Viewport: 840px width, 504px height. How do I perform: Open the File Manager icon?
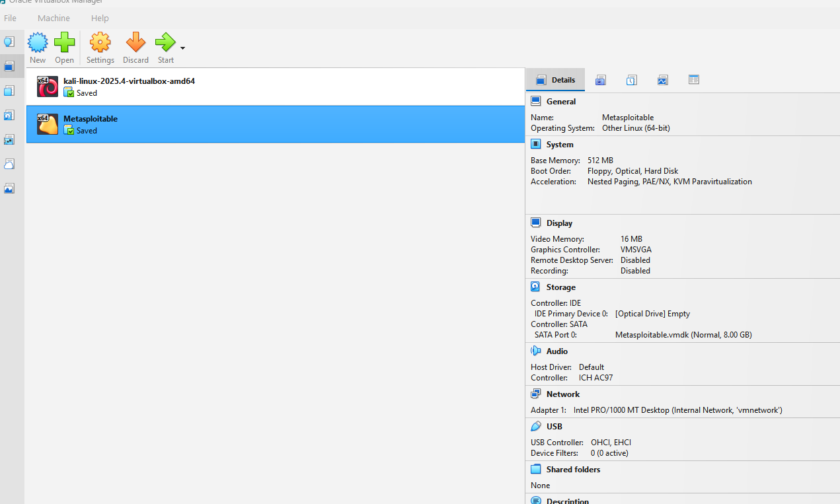[x=693, y=79]
